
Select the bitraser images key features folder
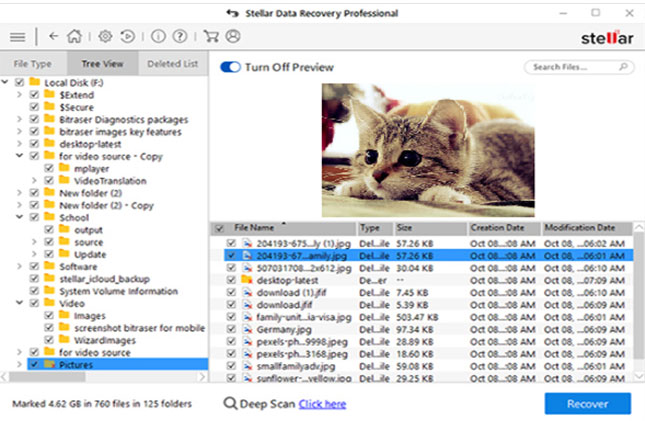pyautogui.click(x=120, y=132)
